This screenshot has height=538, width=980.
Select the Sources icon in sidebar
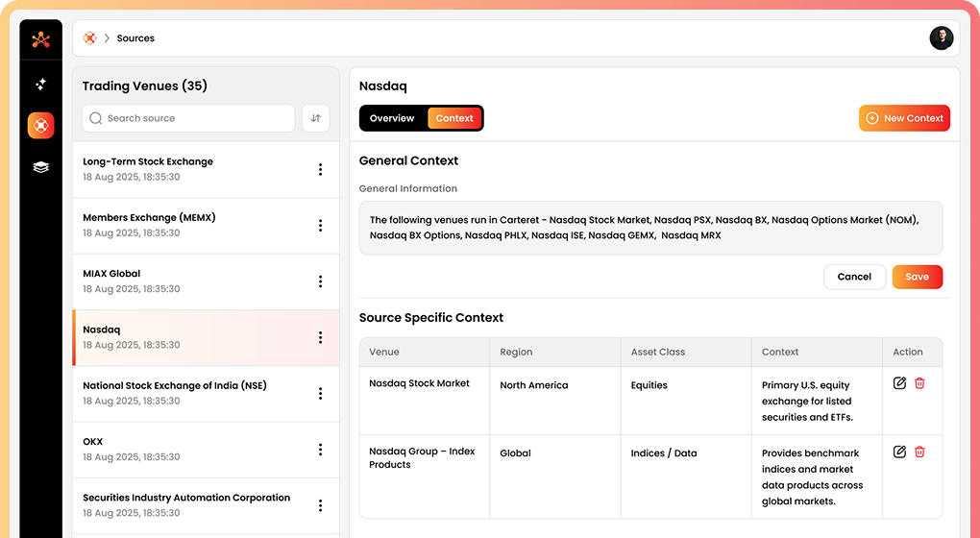click(x=40, y=125)
